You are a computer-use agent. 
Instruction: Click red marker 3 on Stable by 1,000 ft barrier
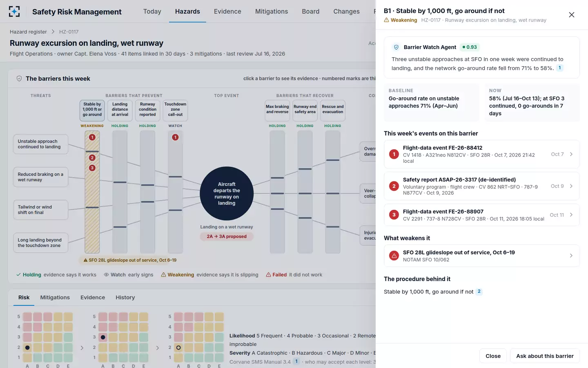click(x=92, y=168)
